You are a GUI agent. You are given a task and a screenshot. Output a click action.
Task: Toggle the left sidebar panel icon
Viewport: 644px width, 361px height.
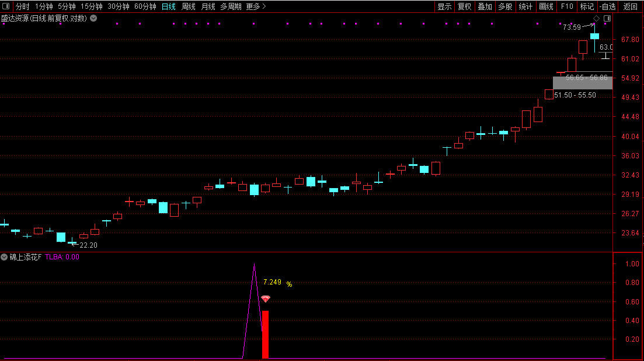[x=6, y=6]
